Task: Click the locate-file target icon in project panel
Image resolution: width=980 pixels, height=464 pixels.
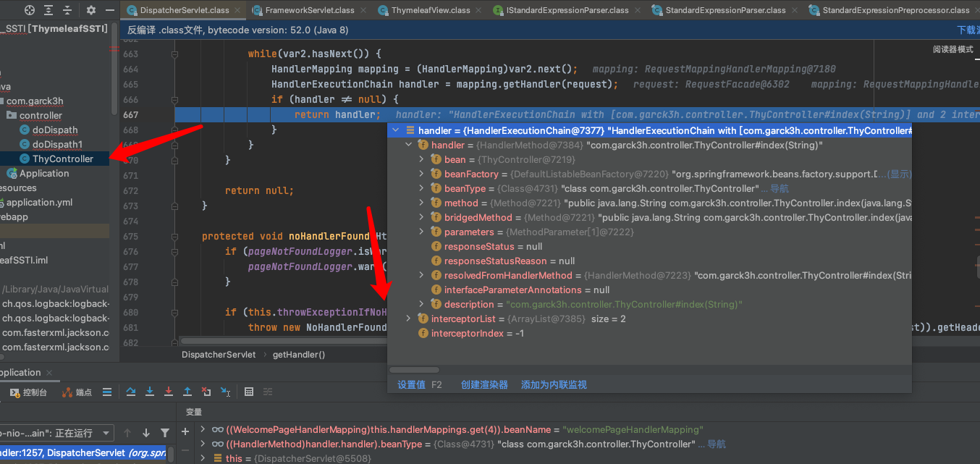Action: pyautogui.click(x=29, y=10)
